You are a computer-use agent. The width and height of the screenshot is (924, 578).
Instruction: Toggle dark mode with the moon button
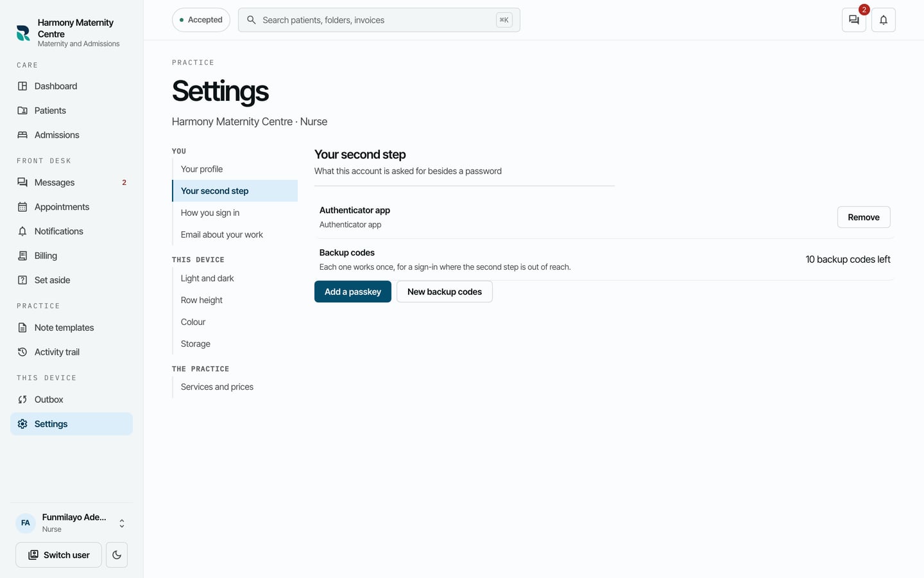point(117,555)
